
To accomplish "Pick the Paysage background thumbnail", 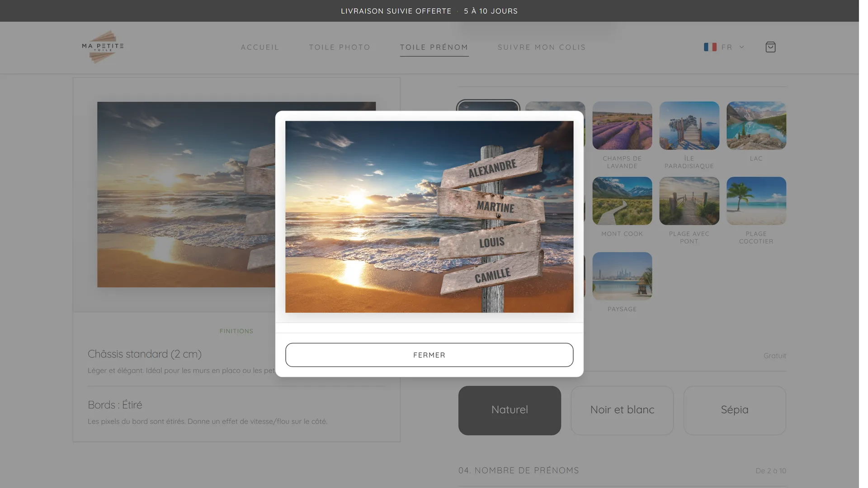I will (x=622, y=276).
